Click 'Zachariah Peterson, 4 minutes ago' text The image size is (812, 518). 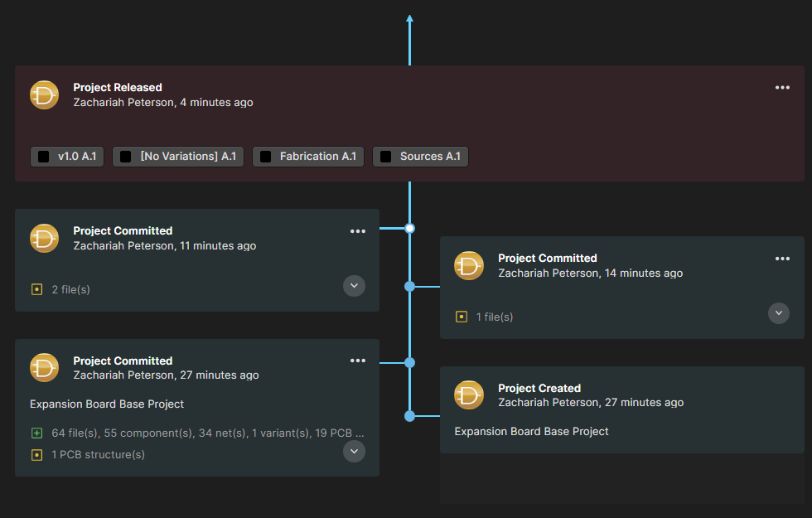click(163, 103)
